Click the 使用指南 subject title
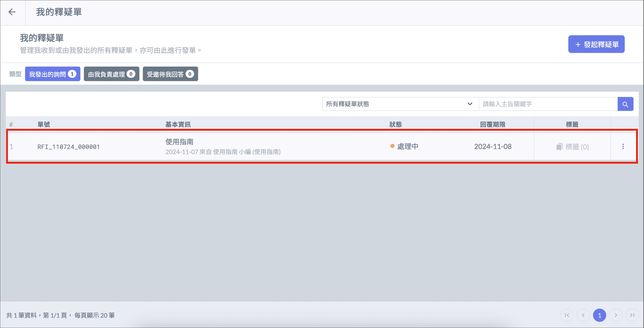Viewport: 644px width, 328px height. (179, 142)
